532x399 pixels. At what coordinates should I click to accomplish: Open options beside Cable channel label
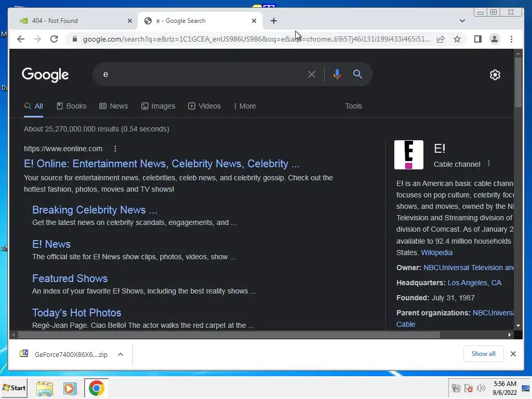[x=488, y=164]
